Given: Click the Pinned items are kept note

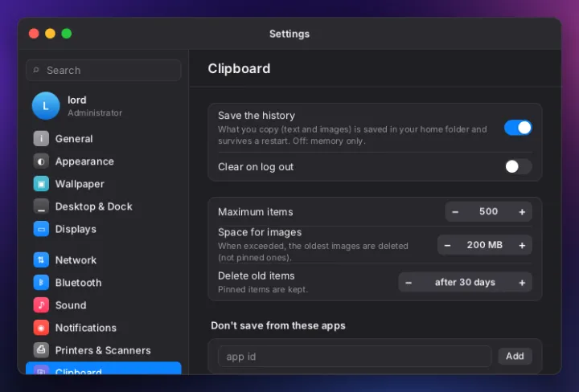Looking at the screenshot, I should [x=262, y=289].
